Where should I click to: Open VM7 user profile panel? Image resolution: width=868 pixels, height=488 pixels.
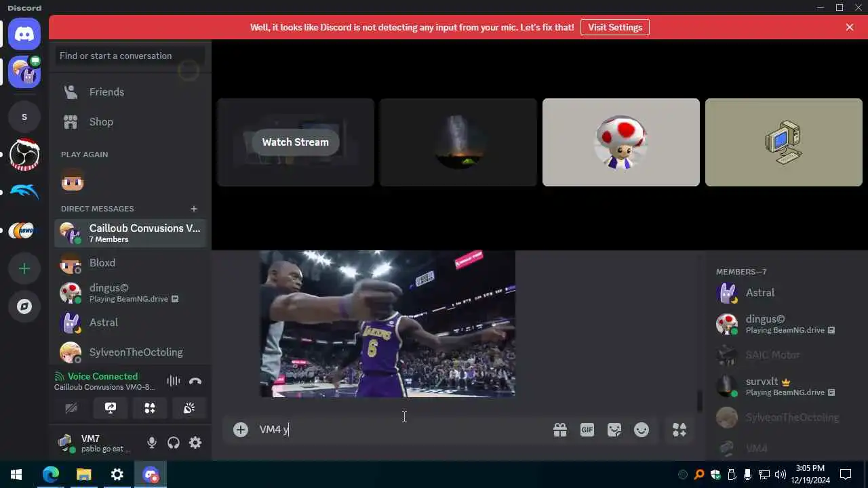pyautogui.click(x=97, y=443)
